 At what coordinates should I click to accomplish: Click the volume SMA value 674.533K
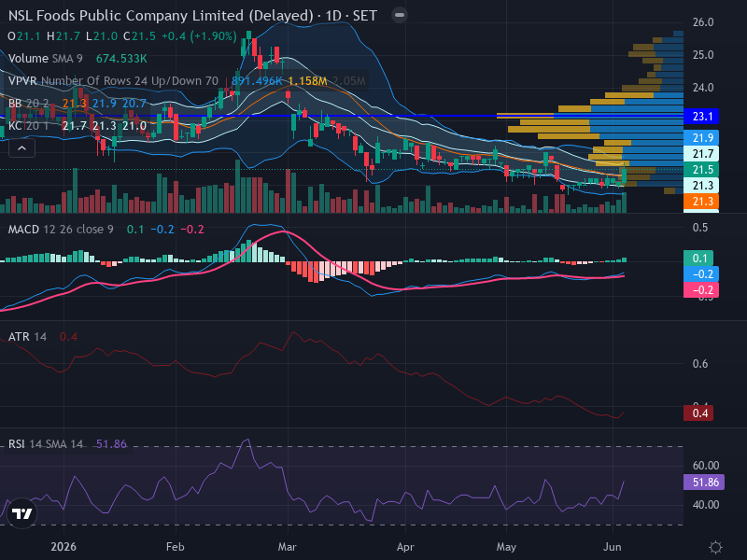tap(121, 59)
